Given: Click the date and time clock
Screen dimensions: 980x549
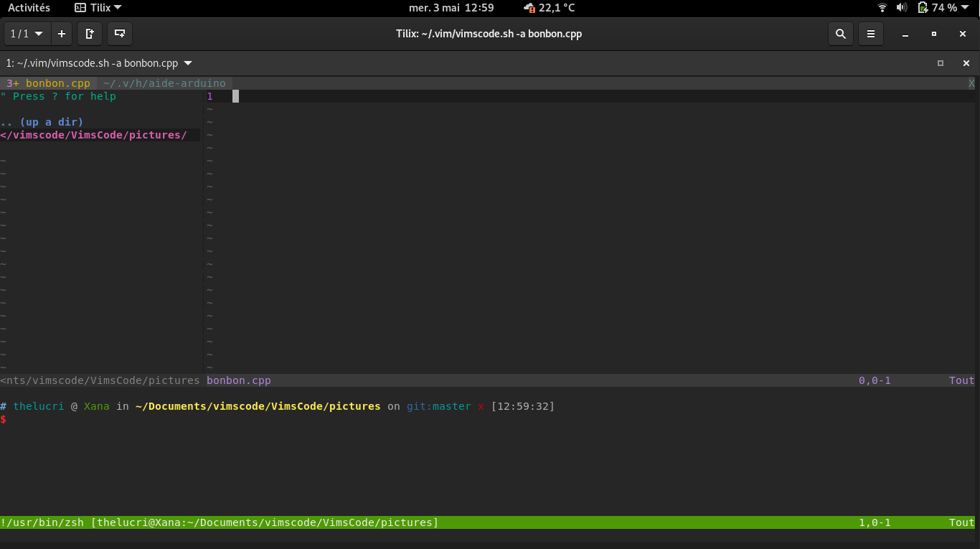Looking at the screenshot, I should click(x=451, y=8).
